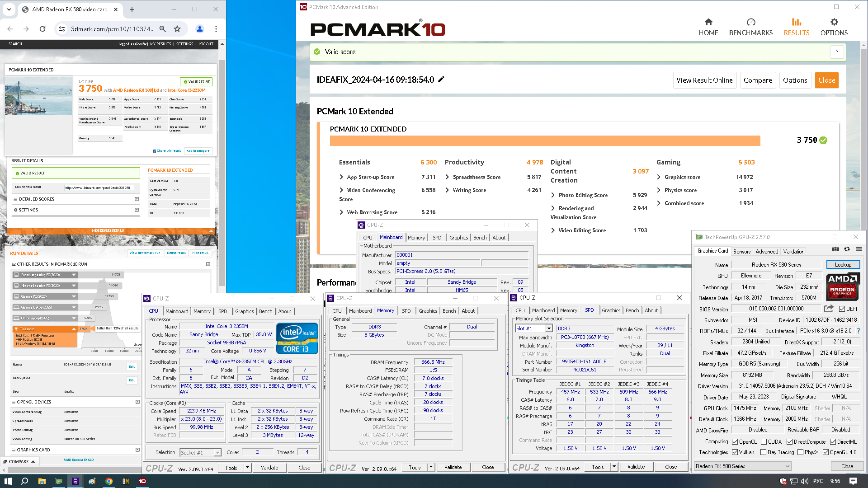The width and height of the screenshot is (868, 488).
Task: Open the OPTIONS gear icon
Action: (x=834, y=22)
